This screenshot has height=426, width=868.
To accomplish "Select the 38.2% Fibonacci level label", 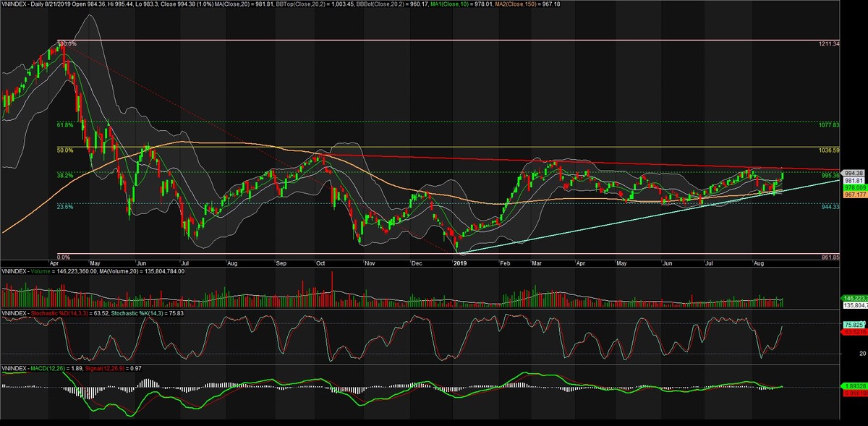I will point(65,176).
